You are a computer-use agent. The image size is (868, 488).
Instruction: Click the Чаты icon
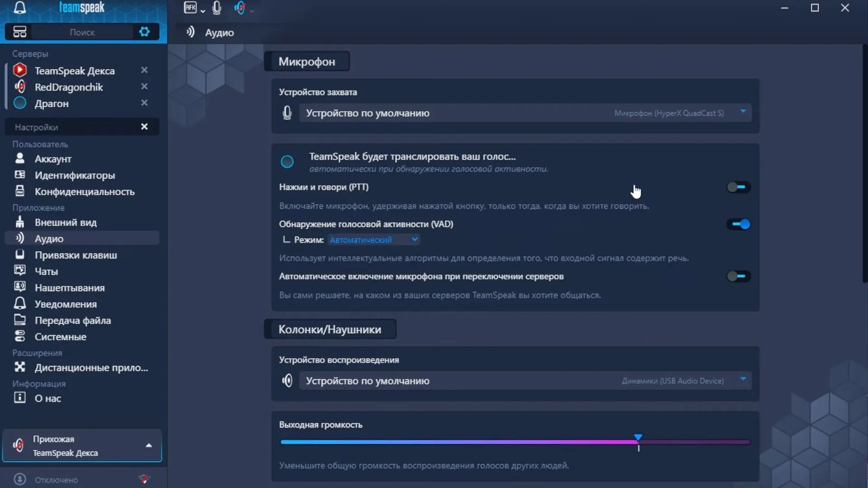20,271
